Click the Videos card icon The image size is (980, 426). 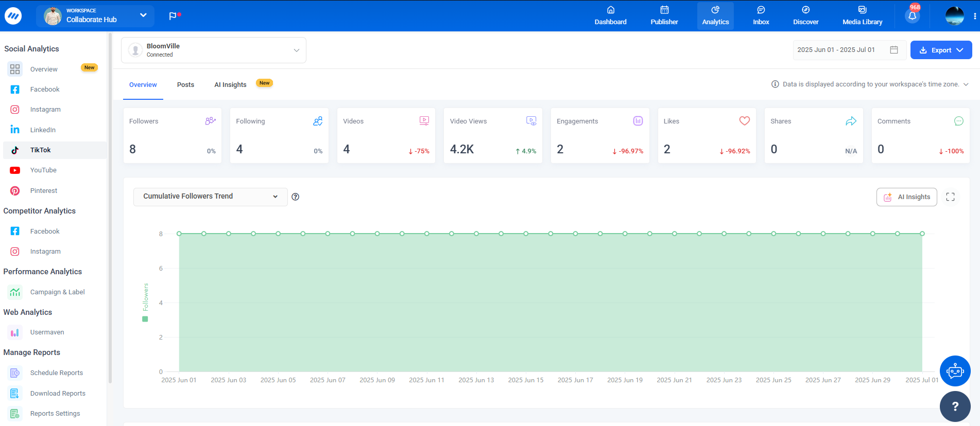click(424, 121)
